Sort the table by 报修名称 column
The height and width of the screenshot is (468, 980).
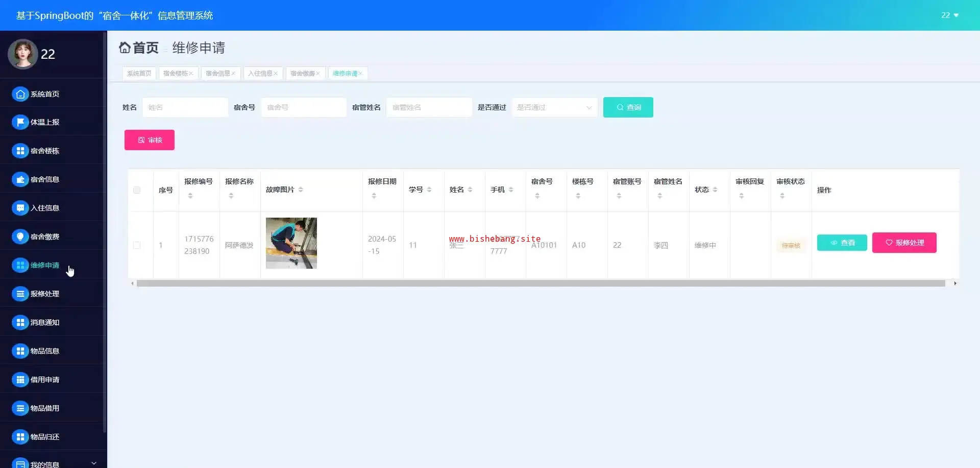coord(231,196)
